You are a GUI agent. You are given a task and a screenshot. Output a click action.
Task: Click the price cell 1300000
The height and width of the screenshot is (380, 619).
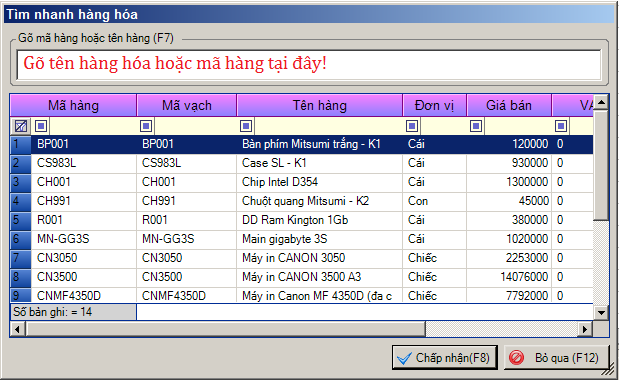click(x=509, y=182)
